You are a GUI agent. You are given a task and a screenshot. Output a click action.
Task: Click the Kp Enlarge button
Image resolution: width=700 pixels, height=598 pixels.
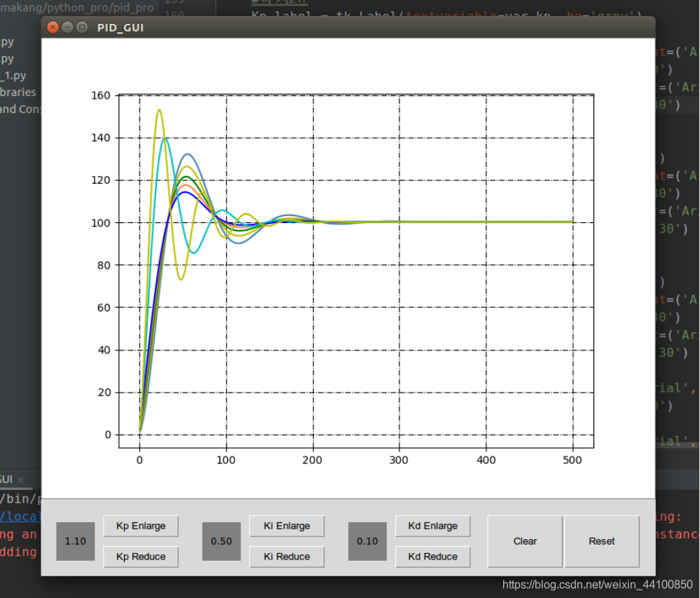pos(141,526)
